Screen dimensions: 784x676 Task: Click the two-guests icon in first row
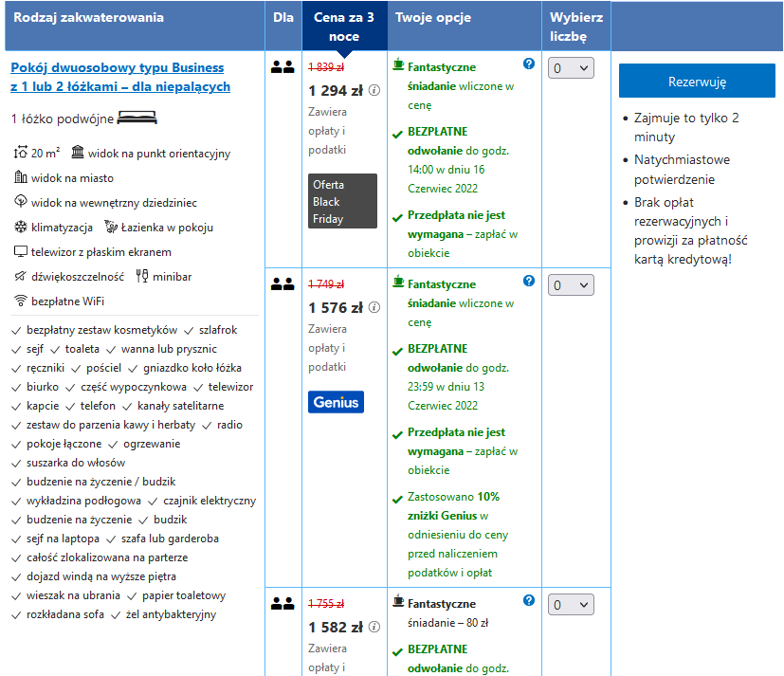(283, 66)
